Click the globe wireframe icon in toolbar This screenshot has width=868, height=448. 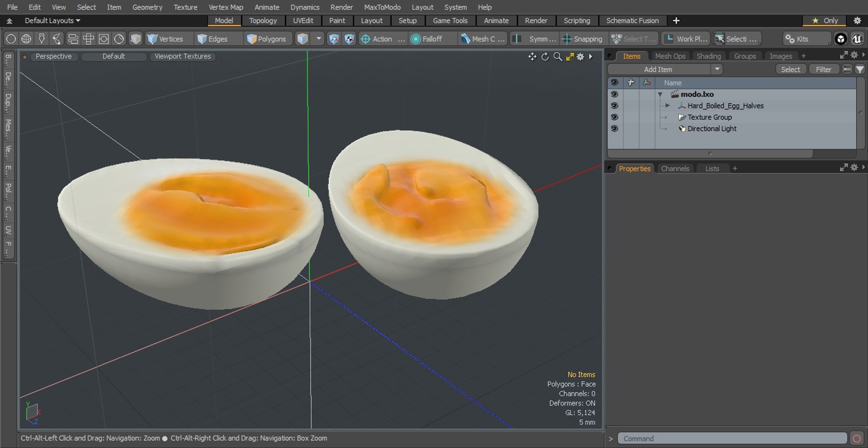tap(26, 39)
